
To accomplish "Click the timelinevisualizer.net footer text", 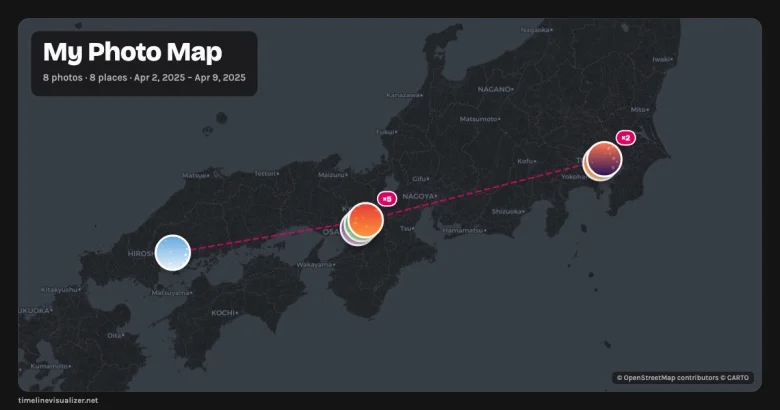I will click(x=58, y=400).
